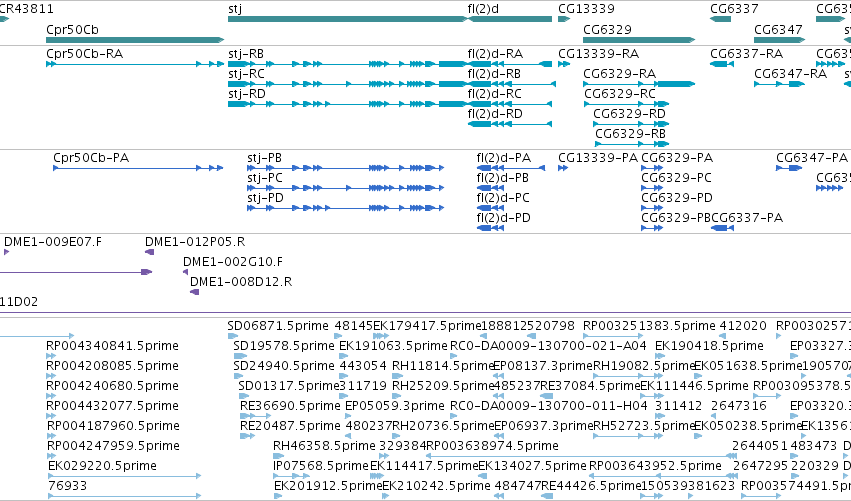
Task: Click the fl(2)d-RD transcript label
Action: point(495,114)
